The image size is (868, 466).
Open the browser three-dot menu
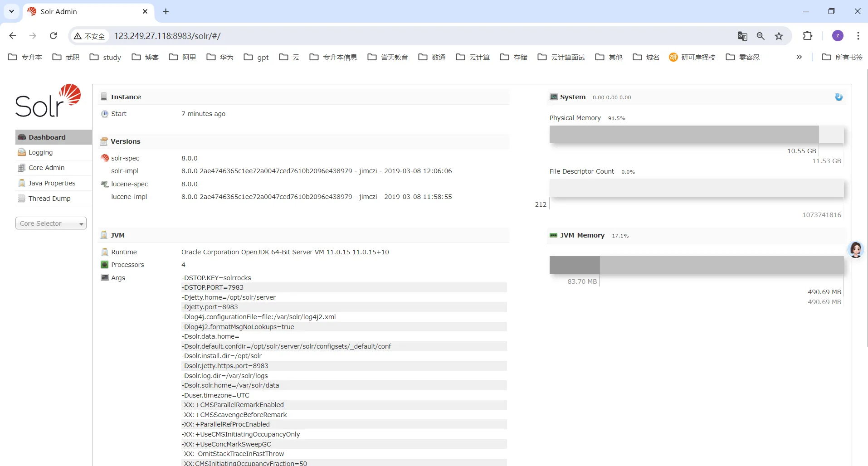(x=858, y=36)
